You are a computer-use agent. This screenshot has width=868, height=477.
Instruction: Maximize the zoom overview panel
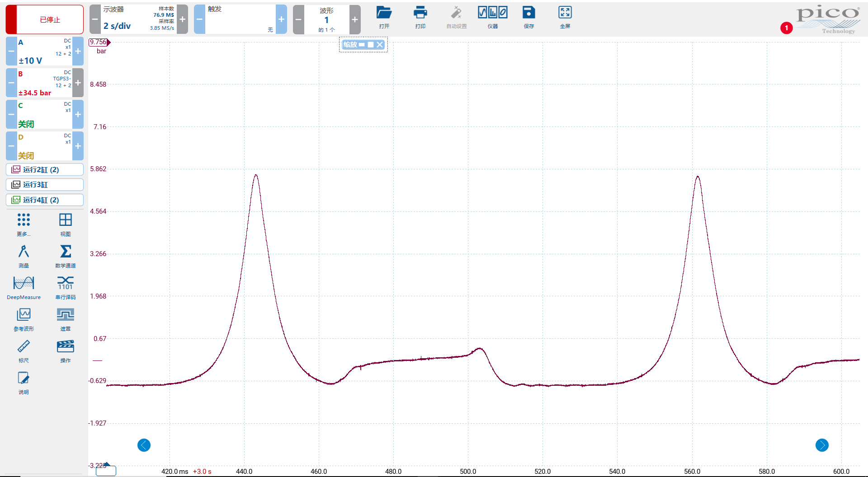371,44
